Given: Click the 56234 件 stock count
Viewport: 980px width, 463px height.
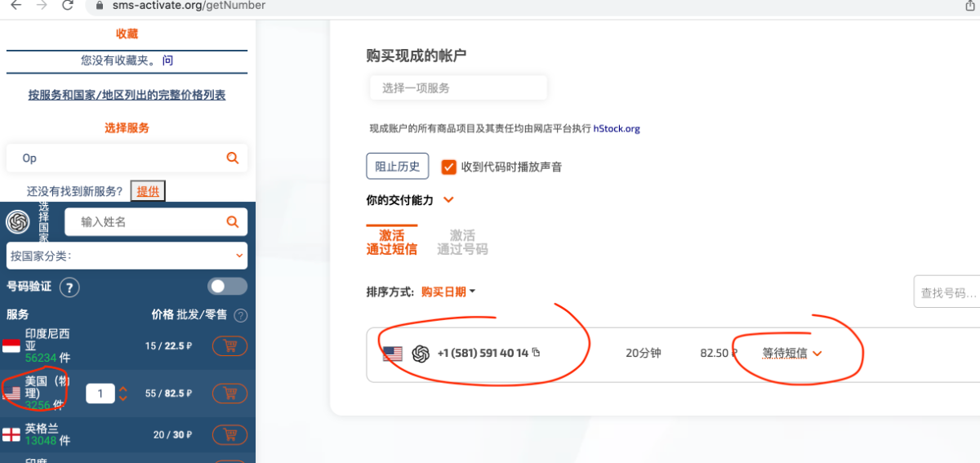Looking at the screenshot, I should (x=46, y=358).
